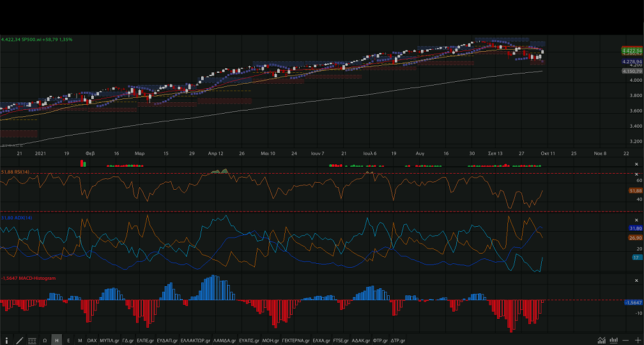Click the 4.278,94 price tag

point(632,61)
